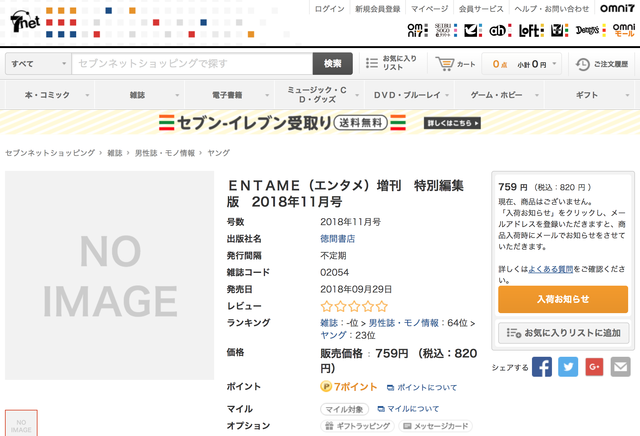Click the セブン-イレブン受取り banner text

pyautogui.click(x=253, y=123)
